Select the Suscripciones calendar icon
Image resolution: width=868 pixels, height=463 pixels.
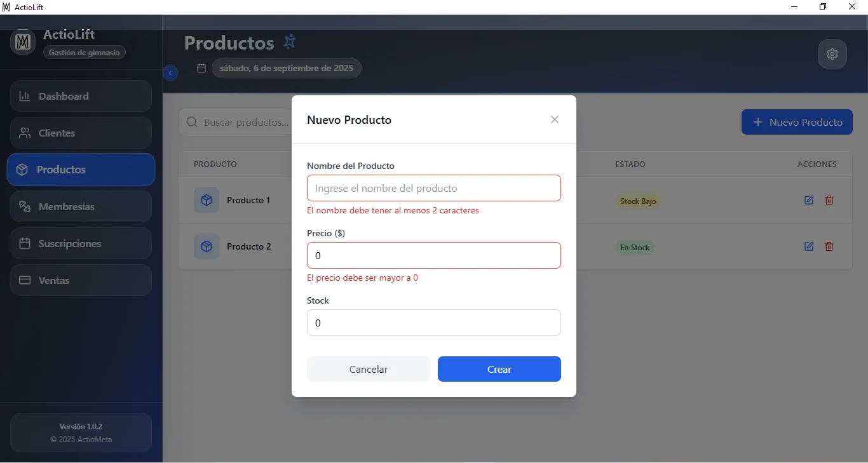[x=24, y=243]
